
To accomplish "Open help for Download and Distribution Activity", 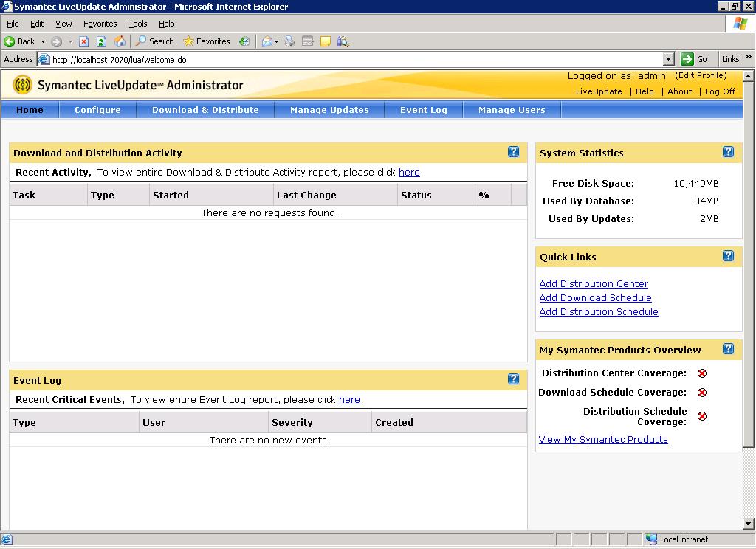I will (x=513, y=152).
